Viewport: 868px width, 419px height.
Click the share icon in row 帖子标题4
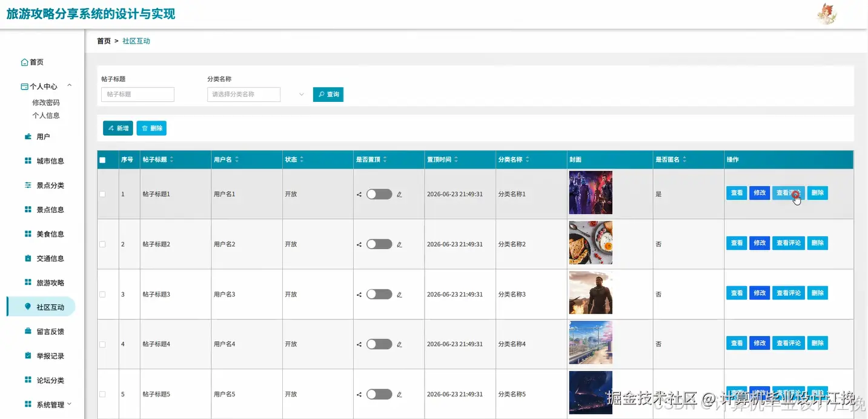(359, 344)
